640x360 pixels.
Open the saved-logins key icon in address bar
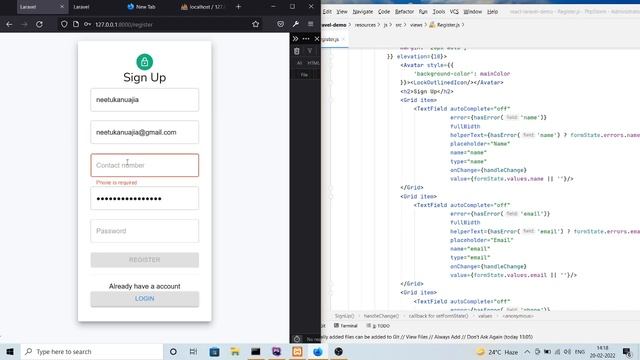pyautogui.click(x=87, y=24)
